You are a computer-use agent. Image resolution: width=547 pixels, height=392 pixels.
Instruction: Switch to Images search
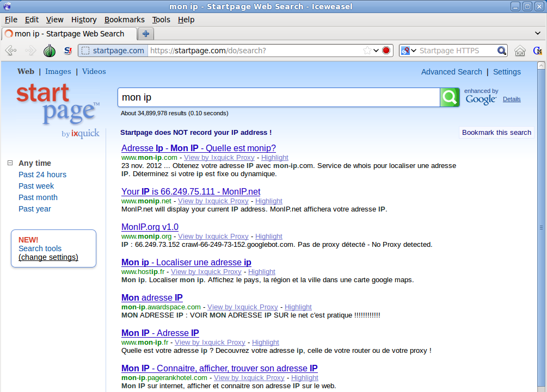pyautogui.click(x=58, y=71)
